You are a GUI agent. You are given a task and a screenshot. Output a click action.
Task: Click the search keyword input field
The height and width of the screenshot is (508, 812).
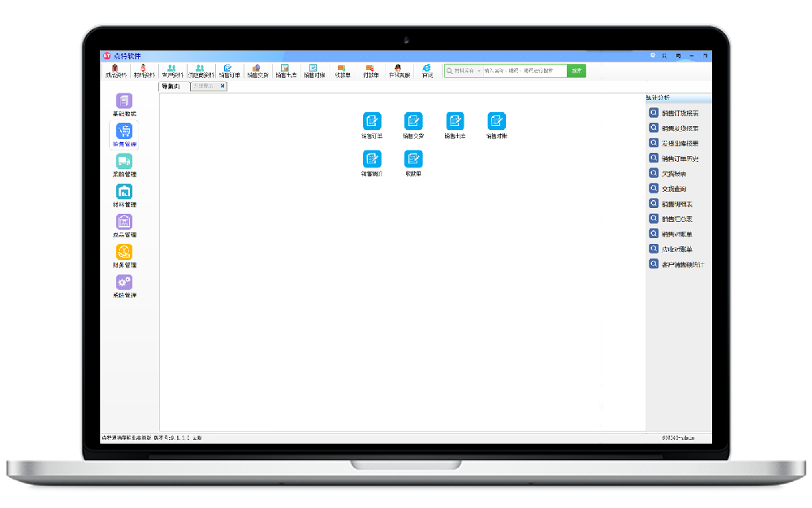(x=524, y=71)
